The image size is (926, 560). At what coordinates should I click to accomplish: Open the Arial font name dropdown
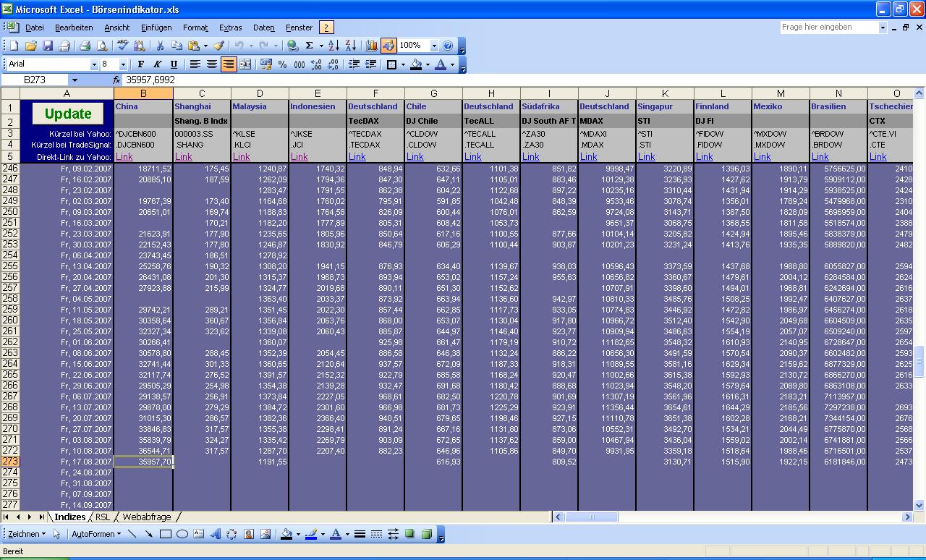pyautogui.click(x=94, y=64)
